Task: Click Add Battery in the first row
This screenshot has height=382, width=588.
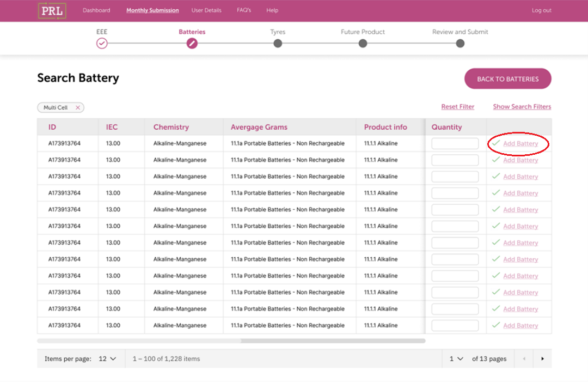Action: coord(520,144)
